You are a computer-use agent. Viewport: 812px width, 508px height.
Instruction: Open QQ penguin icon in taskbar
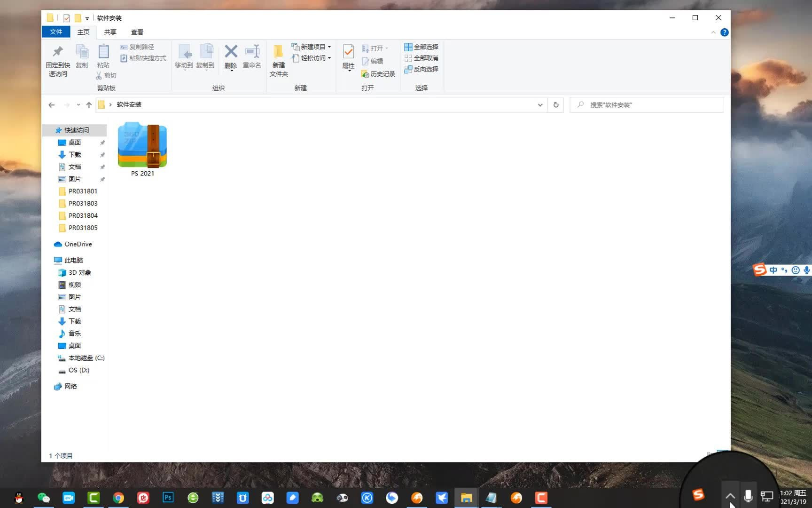pyautogui.click(x=19, y=498)
